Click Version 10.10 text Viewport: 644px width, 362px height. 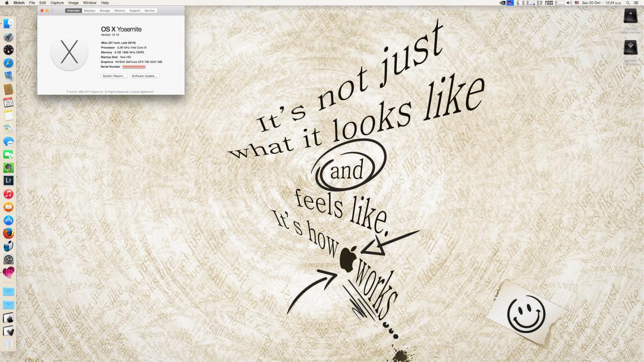110,35
